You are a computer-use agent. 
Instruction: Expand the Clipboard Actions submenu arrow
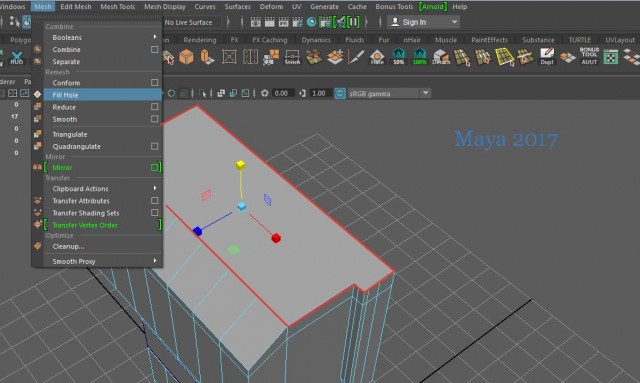pos(155,188)
